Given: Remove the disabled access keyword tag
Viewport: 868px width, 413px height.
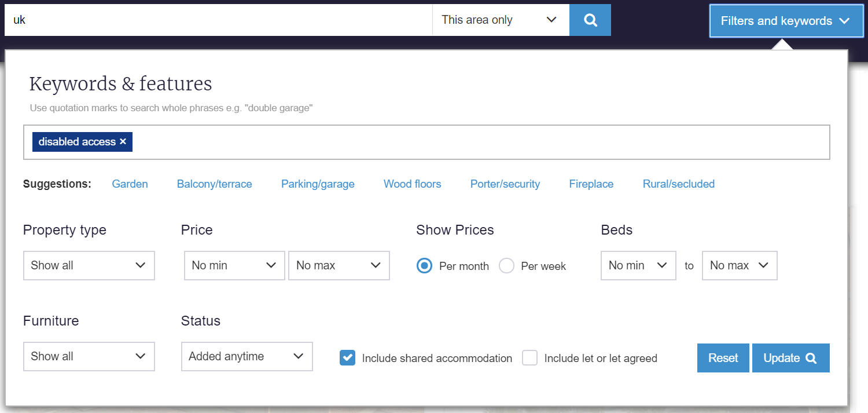Looking at the screenshot, I should 123,142.
